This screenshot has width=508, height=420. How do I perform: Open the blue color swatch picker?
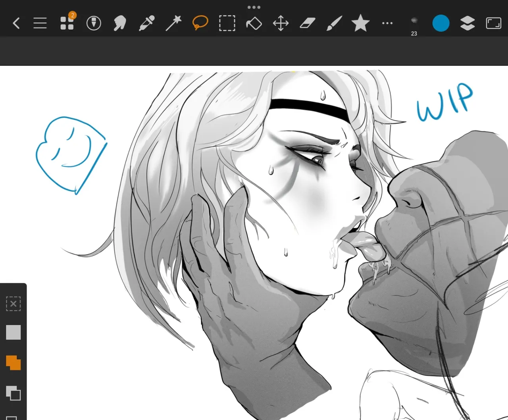pos(441,23)
